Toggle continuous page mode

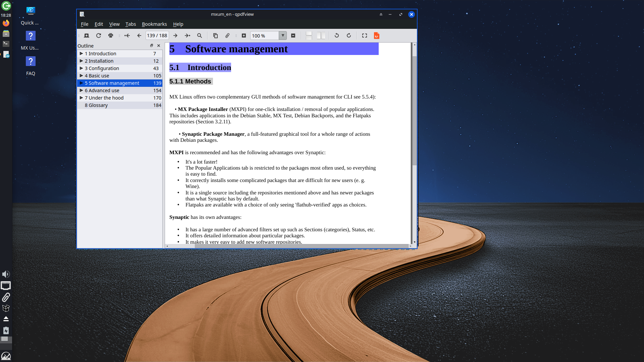coord(309,36)
